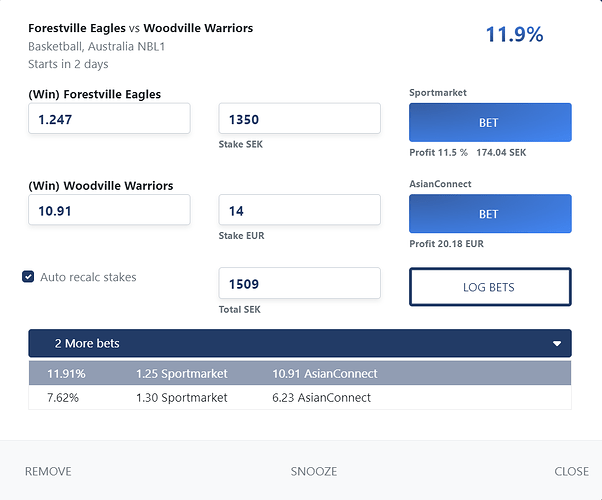This screenshot has width=602, height=500.
Task: Click the 11.9% profit percentage heading
Action: [x=514, y=35]
